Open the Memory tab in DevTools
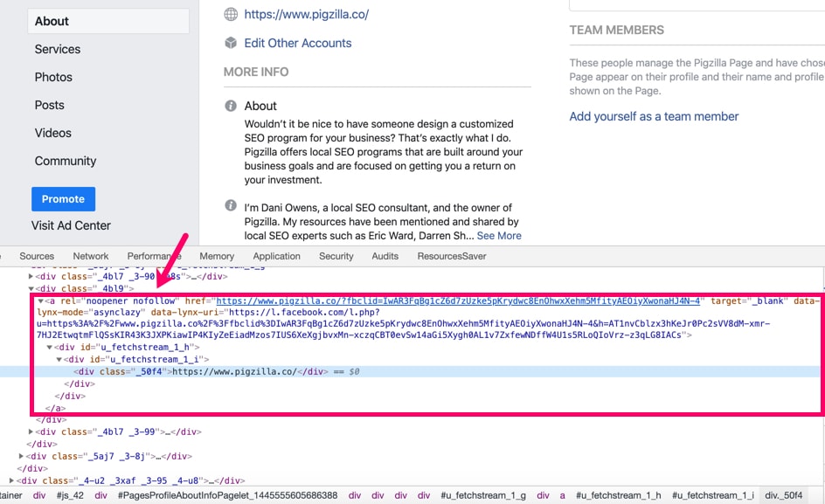 (216, 256)
